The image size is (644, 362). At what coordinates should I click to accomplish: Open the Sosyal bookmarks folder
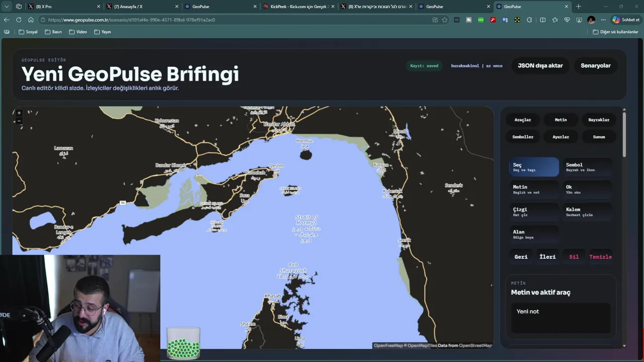[x=28, y=32]
